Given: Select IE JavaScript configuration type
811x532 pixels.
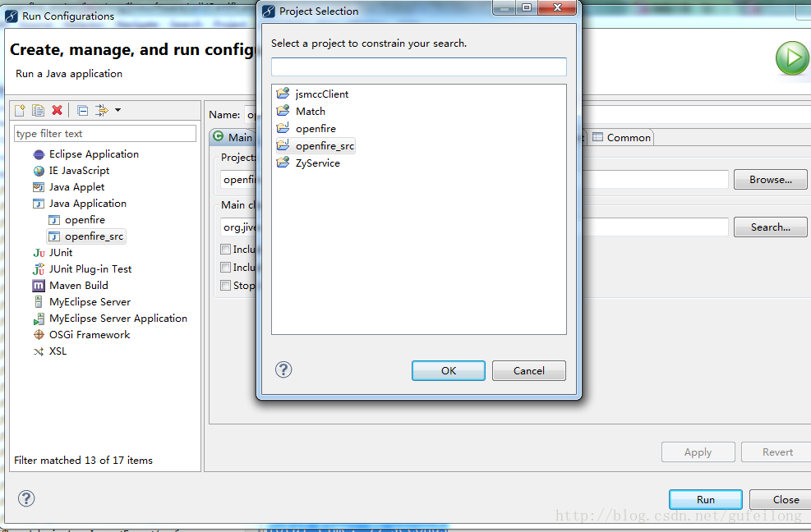Looking at the screenshot, I should coord(79,171).
